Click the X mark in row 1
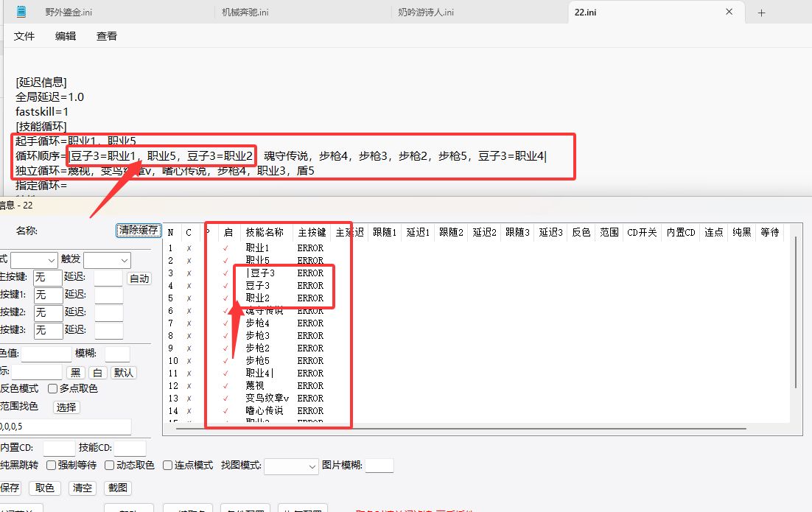 point(189,248)
